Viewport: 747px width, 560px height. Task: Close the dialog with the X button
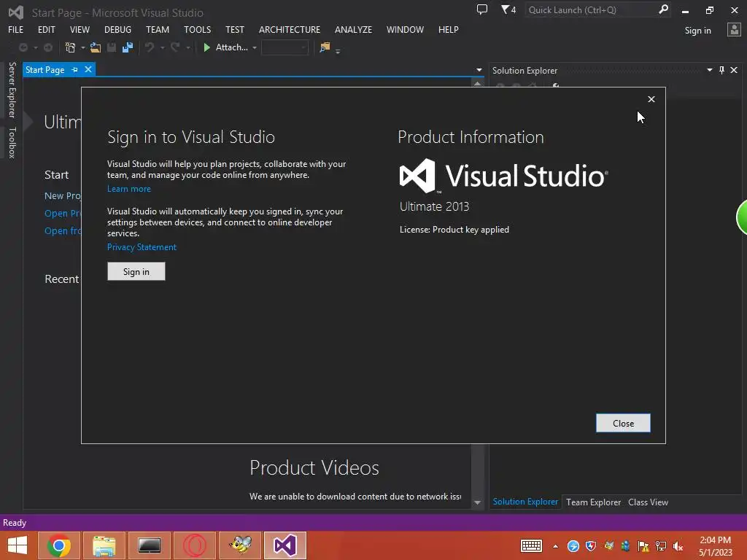(x=651, y=99)
